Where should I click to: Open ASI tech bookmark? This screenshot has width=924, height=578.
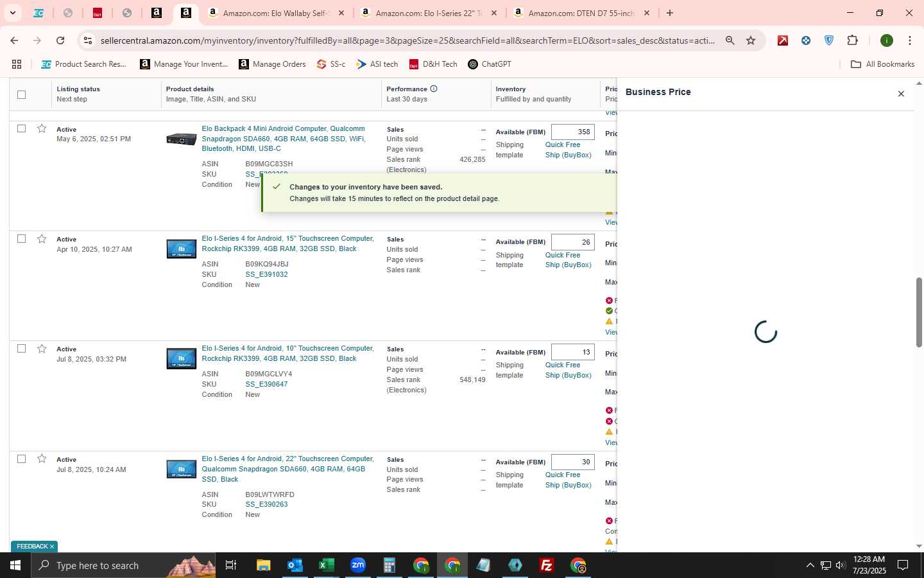[377, 64]
